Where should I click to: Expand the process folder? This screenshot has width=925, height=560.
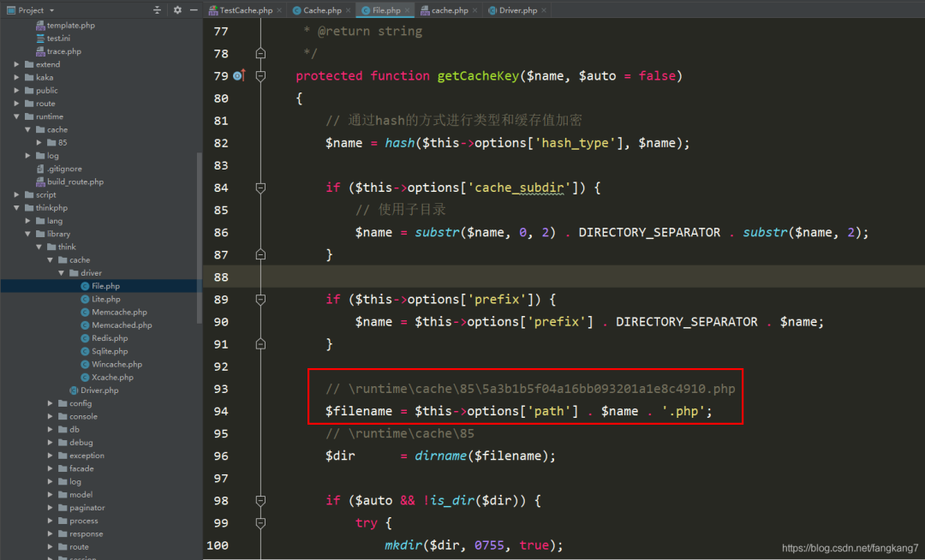[x=51, y=521]
